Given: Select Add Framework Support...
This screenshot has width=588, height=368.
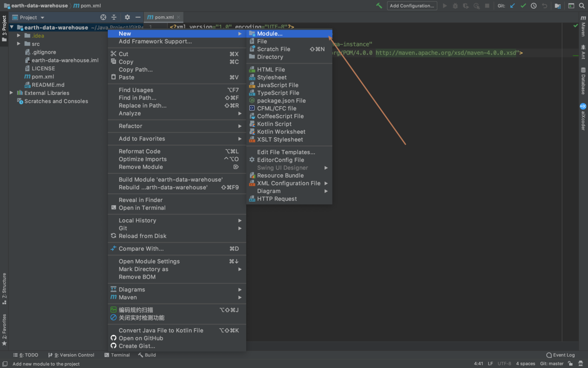Looking at the screenshot, I should (x=177, y=41).
